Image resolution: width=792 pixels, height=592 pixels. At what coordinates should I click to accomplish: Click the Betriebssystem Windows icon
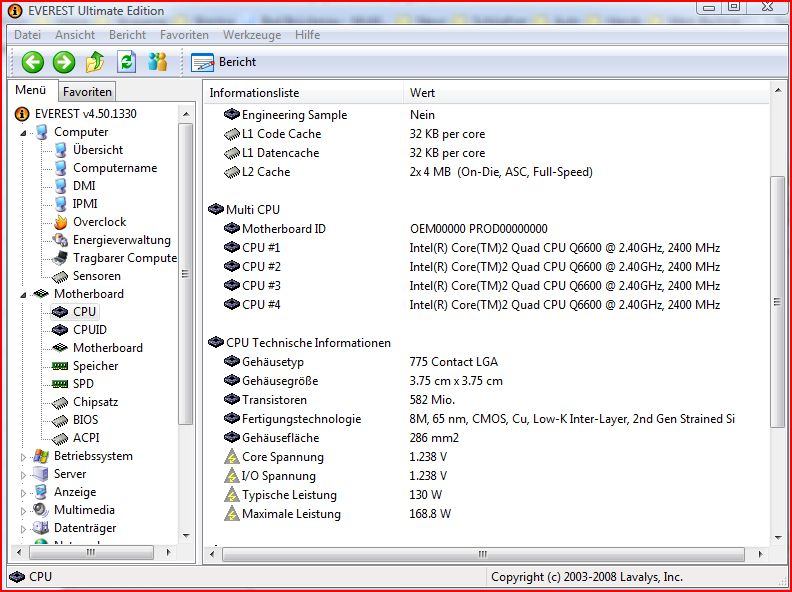pyautogui.click(x=41, y=456)
